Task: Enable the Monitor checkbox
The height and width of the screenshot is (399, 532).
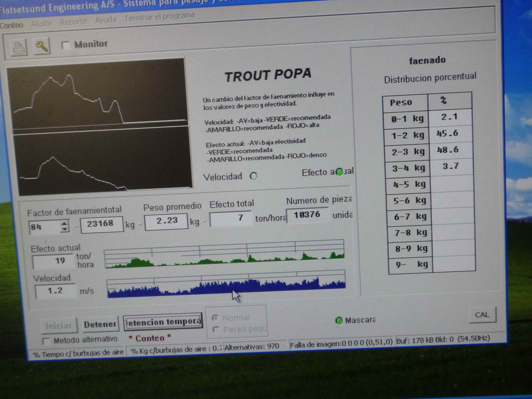Action: pyautogui.click(x=66, y=45)
